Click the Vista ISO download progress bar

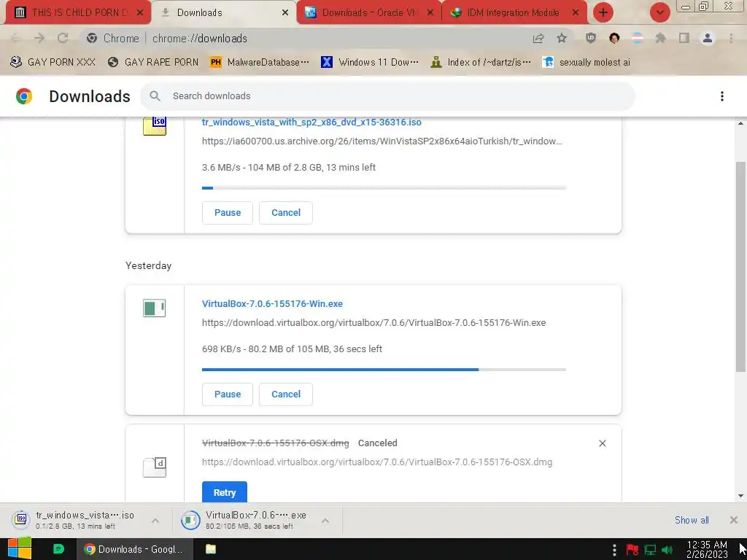click(384, 188)
